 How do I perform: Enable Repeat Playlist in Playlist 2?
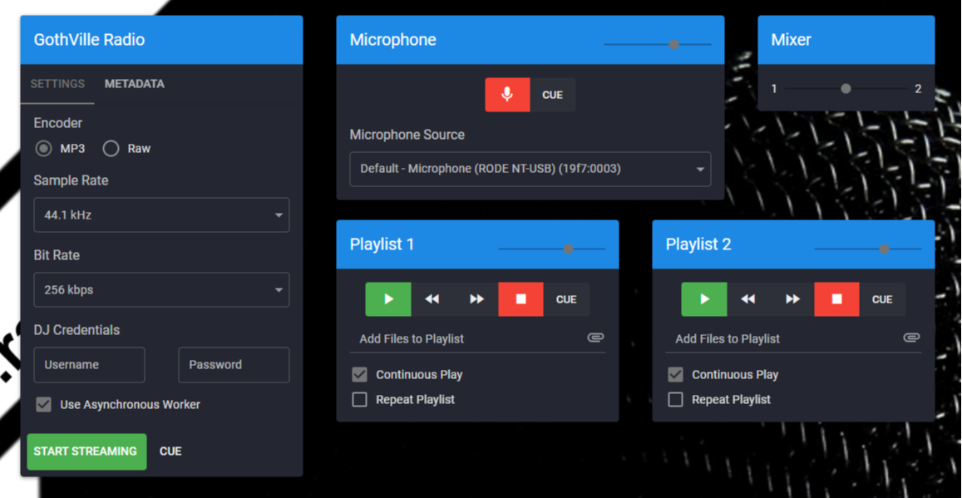pyautogui.click(x=675, y=400)
